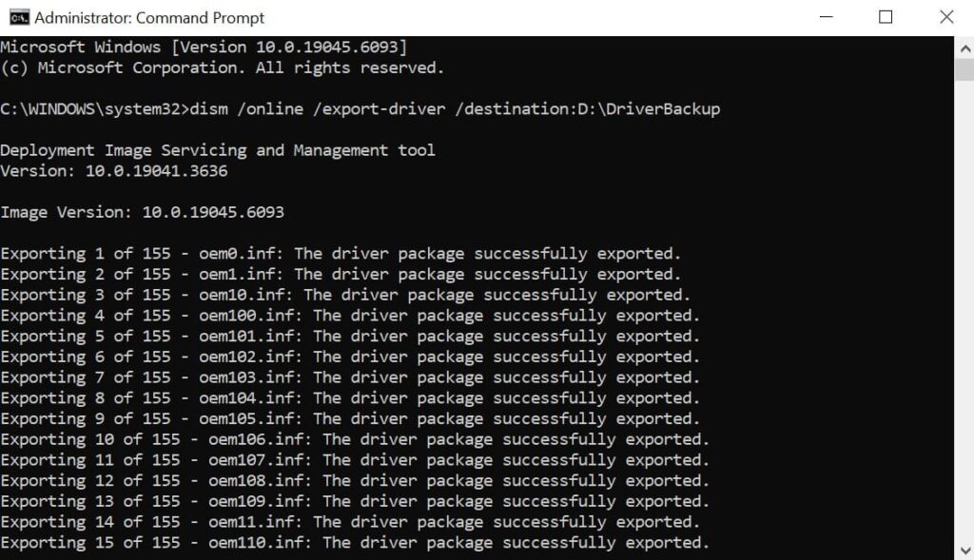The image size is (974, 560).
Task: Click the 'Administrator: Command Prompt' title text
Action: [149, 18]
